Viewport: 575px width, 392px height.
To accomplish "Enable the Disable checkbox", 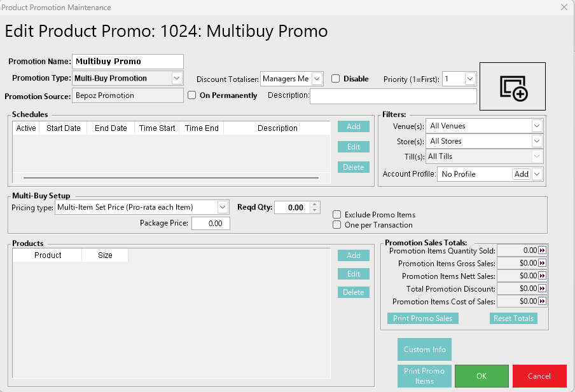I will (336, 79).
